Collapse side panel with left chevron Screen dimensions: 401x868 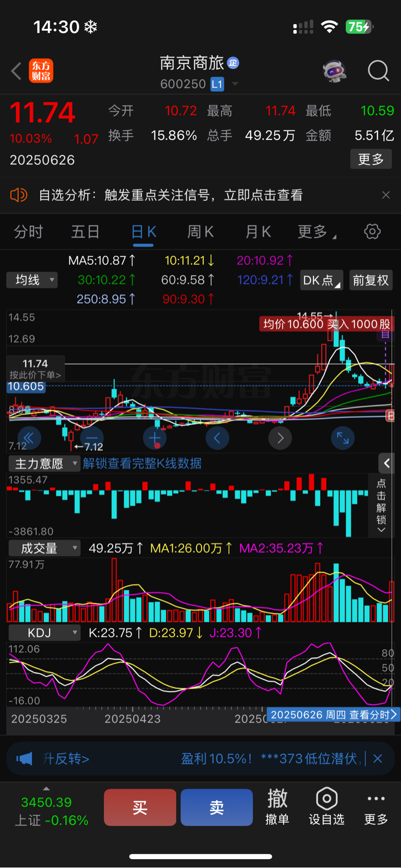pyautogui.click(x=386, y=463)
